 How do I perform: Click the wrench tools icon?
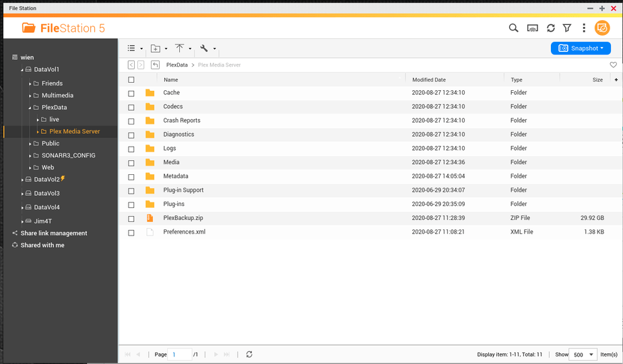pyautogui.click(x=204, y=48)
